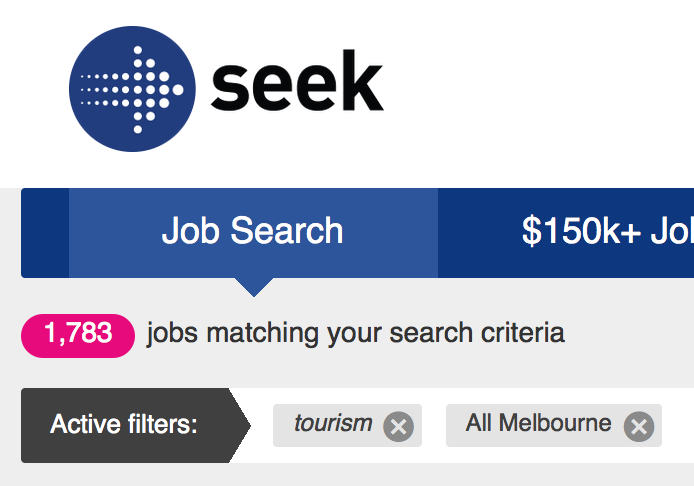Click the arrow tip of Active filters label

click(x=242, y=425)
